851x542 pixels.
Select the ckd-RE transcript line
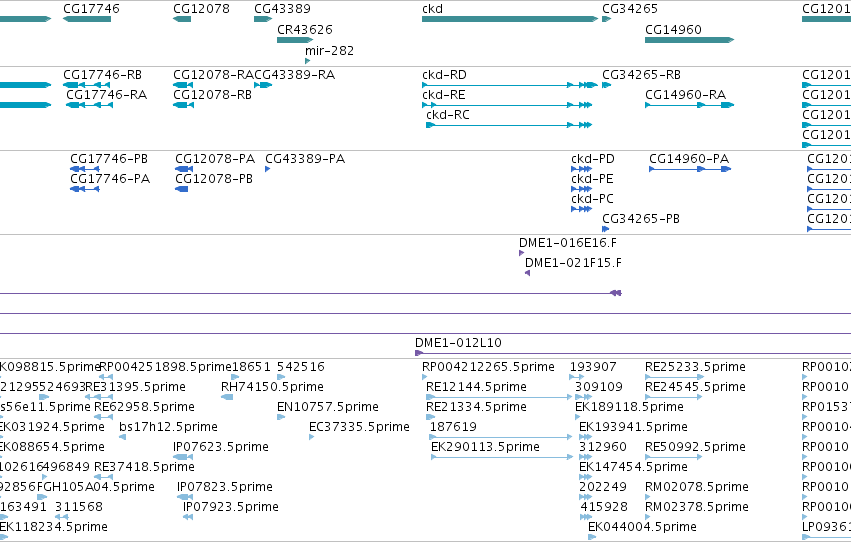507,105
